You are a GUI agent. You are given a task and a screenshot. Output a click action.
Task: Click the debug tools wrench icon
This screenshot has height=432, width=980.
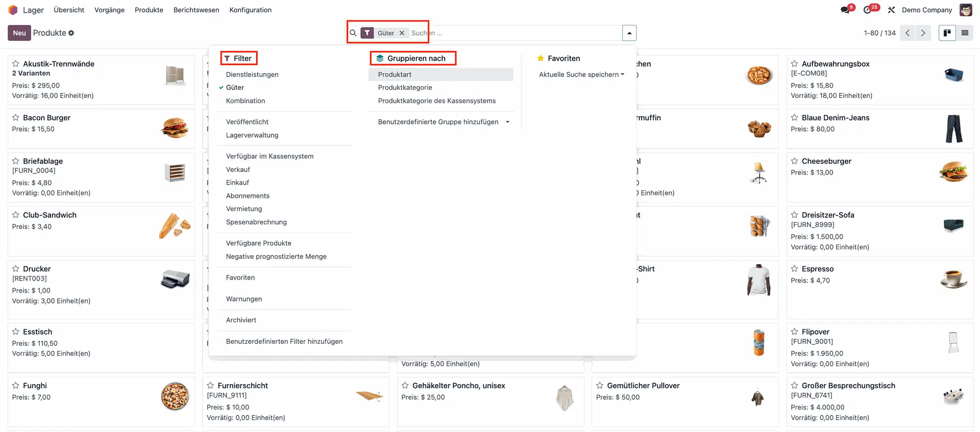tap(891, 10)
